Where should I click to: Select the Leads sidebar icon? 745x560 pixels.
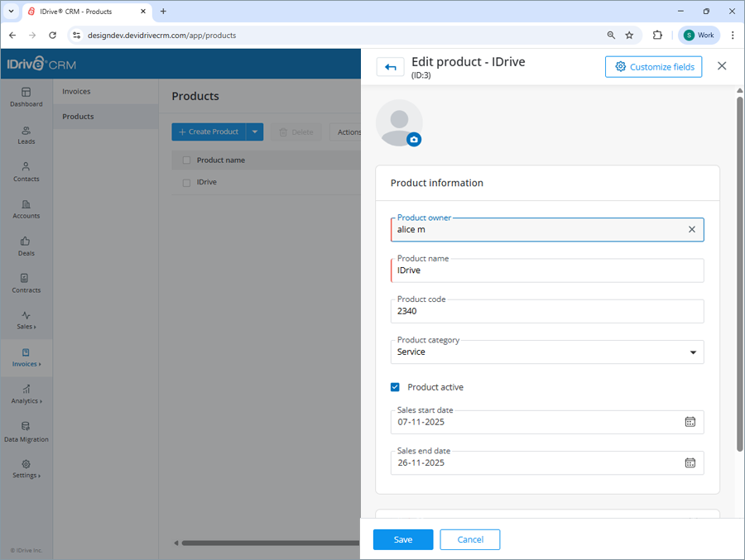[26, 135]
